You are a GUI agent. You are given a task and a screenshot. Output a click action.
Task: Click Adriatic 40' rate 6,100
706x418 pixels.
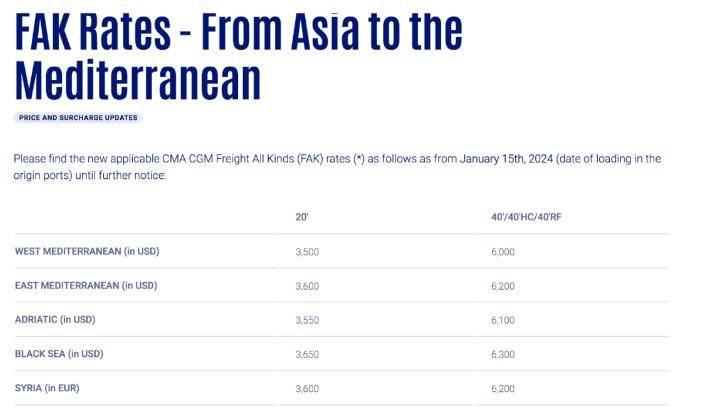502,320
